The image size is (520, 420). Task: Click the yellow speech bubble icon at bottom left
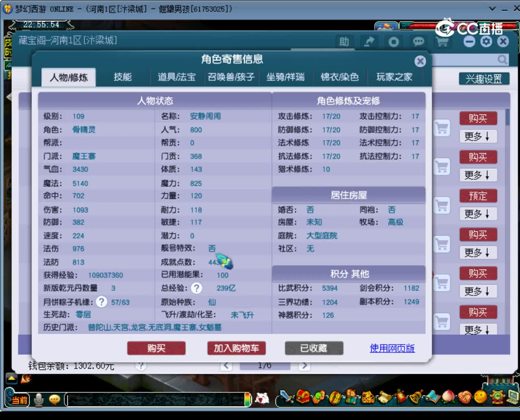54,400
